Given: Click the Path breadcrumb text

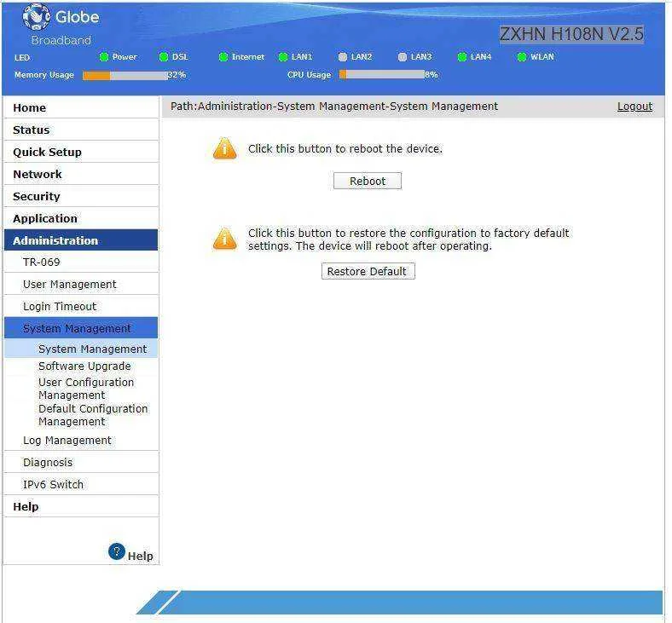Looking at the screenshot, I should tap(333, 107).
